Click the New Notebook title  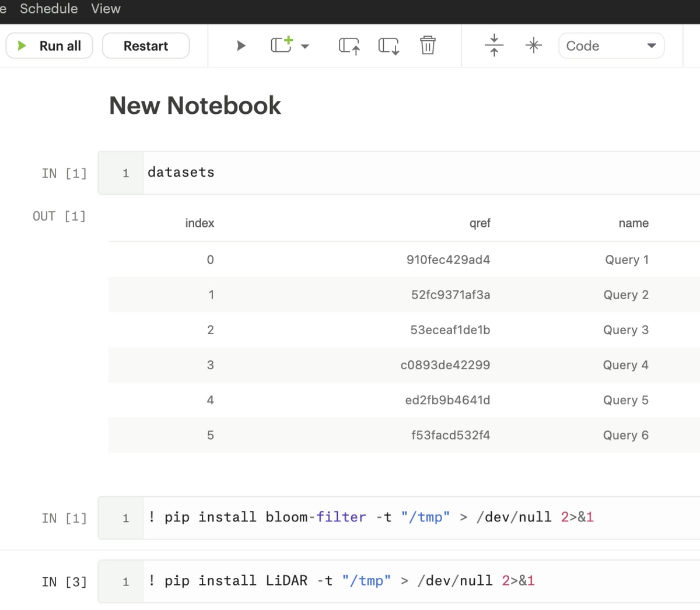coord(194,106)
